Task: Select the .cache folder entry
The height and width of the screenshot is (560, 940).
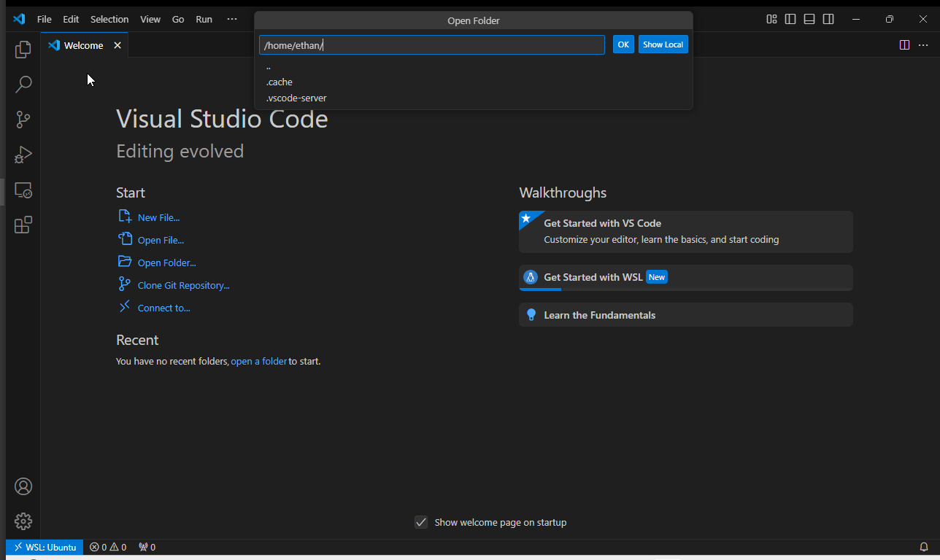Action: (280, 82)
